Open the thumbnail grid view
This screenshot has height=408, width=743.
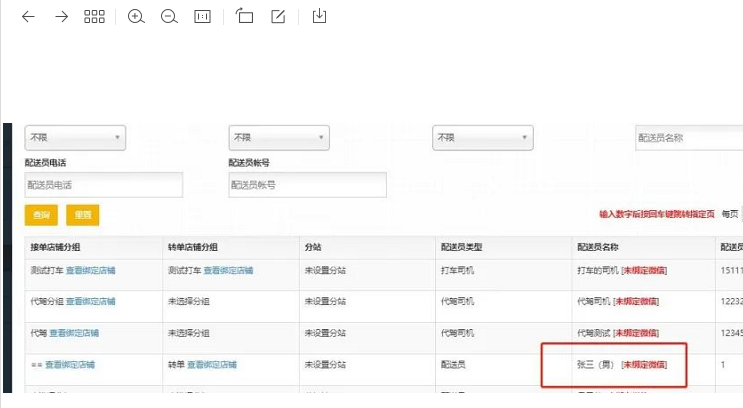(94, 17)
